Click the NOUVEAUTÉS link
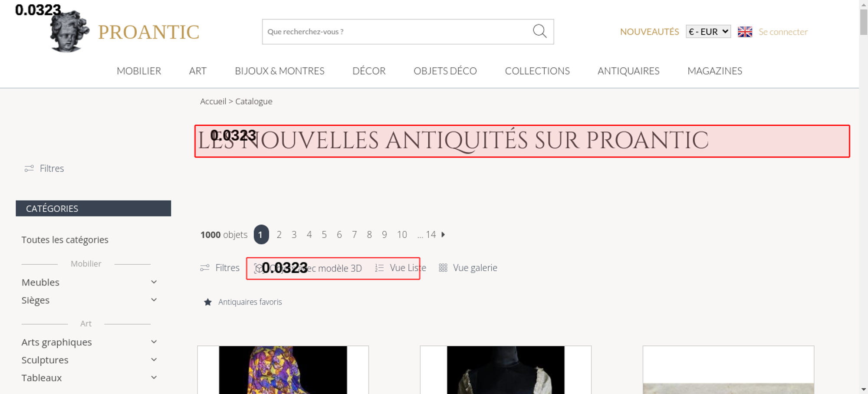The height and width of the screenshot is (394, 868). coord(649,32)
